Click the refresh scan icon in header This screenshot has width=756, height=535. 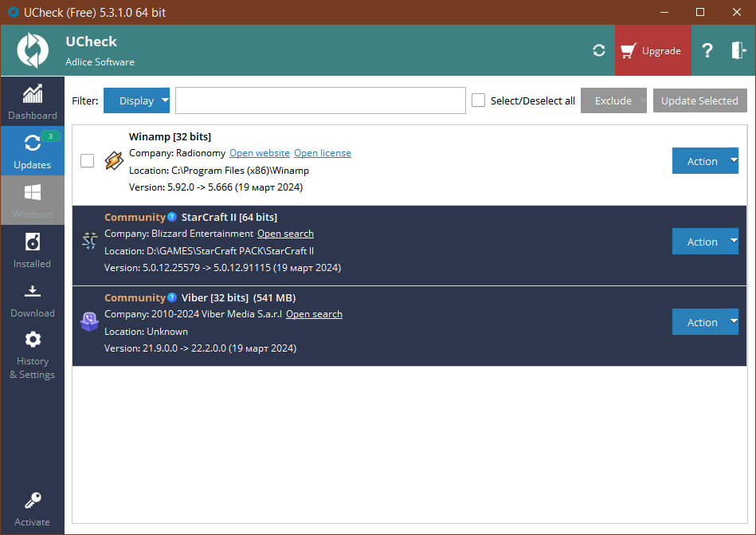pyautogui.click(x=599, y=50)
